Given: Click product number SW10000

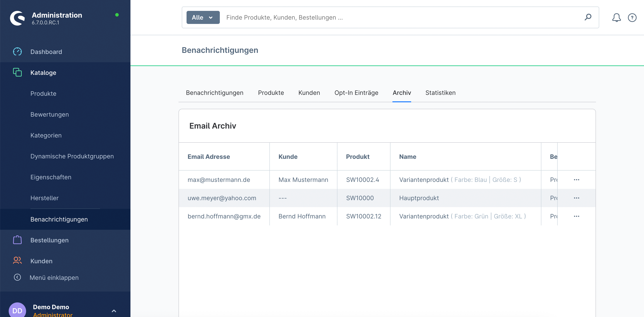Looking at the screenshot, I should point(360,198).
